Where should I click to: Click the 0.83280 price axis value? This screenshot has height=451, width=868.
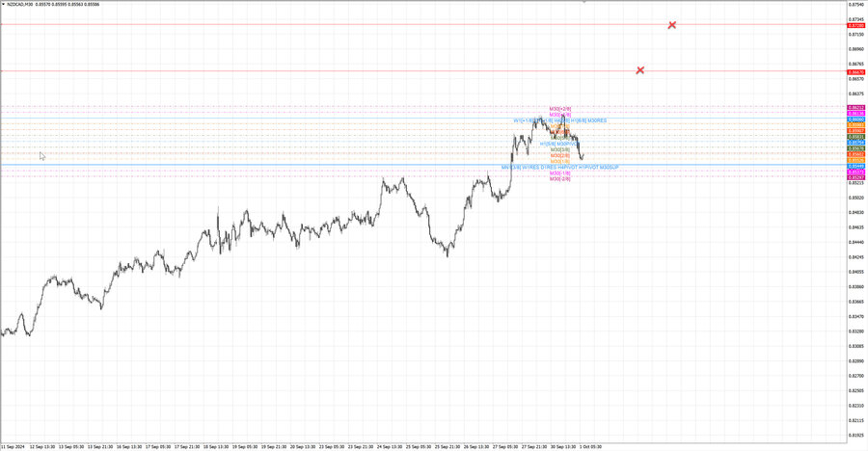coord(856,332)
